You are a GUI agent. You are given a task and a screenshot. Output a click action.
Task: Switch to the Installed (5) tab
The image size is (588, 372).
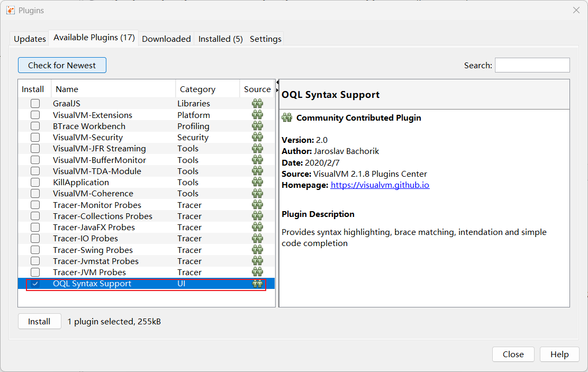coord(220,39)
